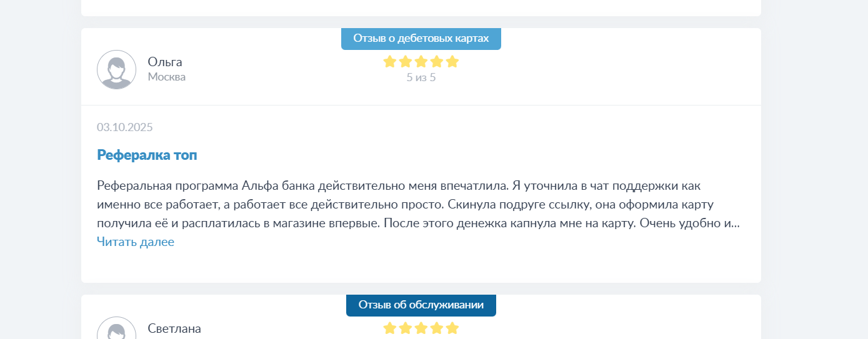868x339 pixels.
Task: Click second star in Ольга's rating
Action: [x=406, y=61]
